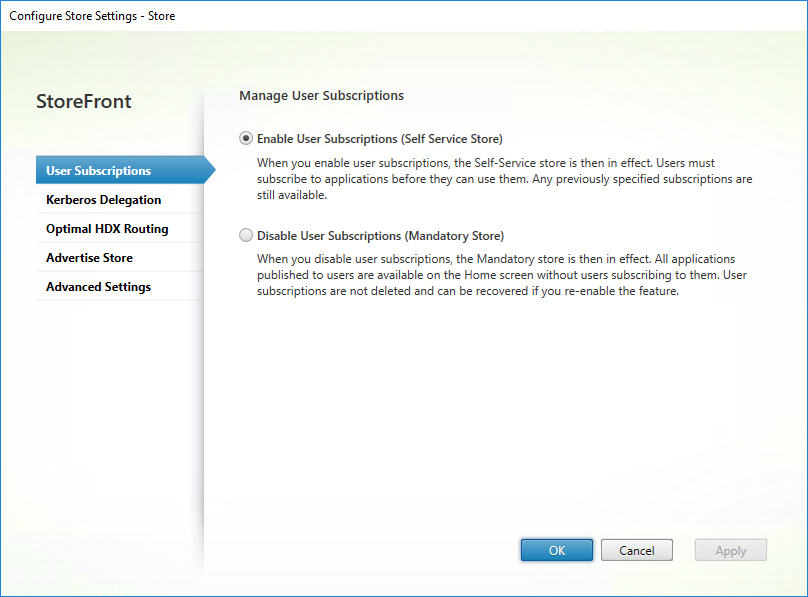Select the User Subscriptions sidebar tab

98,171
